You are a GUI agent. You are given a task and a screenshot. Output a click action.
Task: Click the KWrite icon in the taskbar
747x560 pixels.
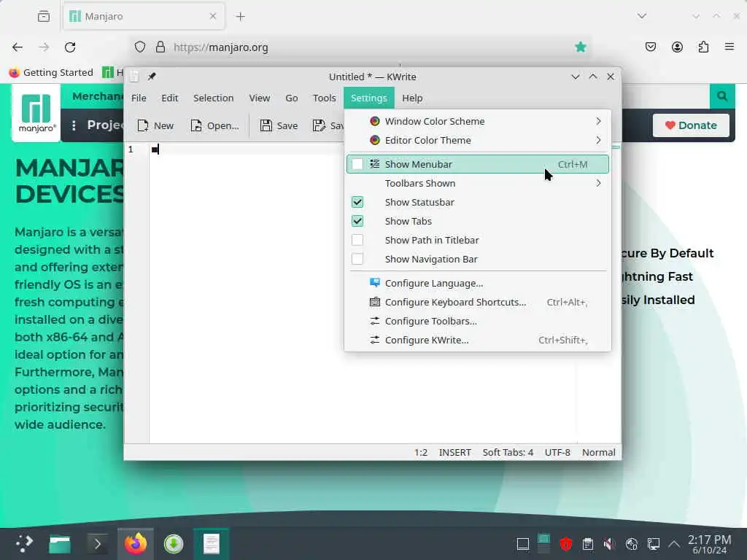[x=211, y=544]
